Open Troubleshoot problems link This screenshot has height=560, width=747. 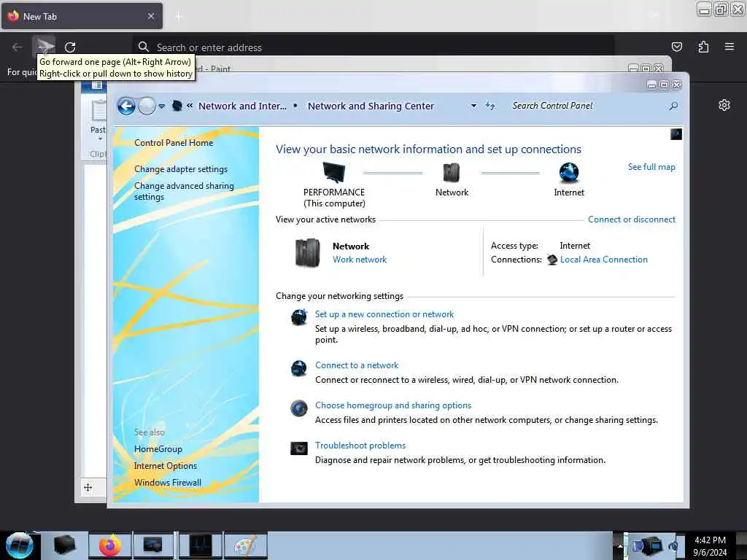pos(360,446)
